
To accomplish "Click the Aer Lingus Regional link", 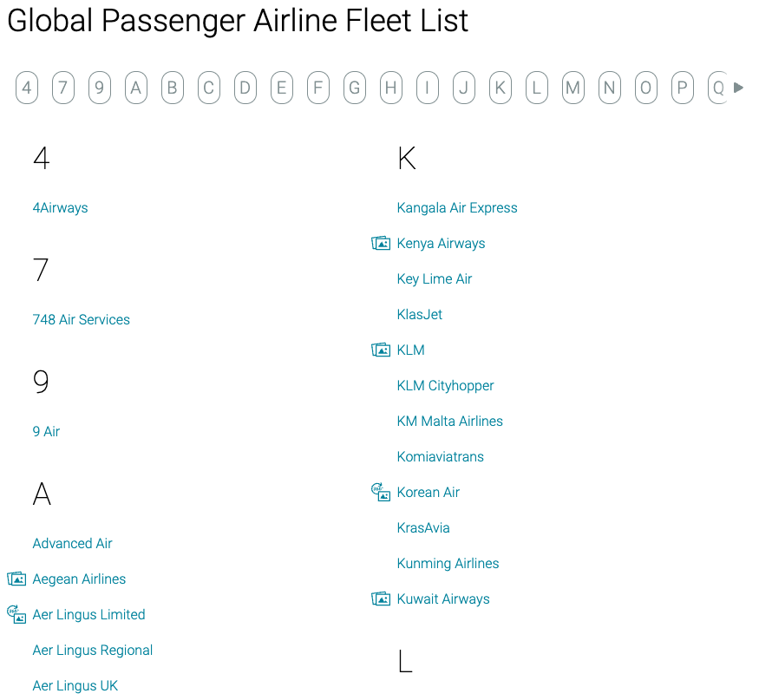I will pos(93,651).
